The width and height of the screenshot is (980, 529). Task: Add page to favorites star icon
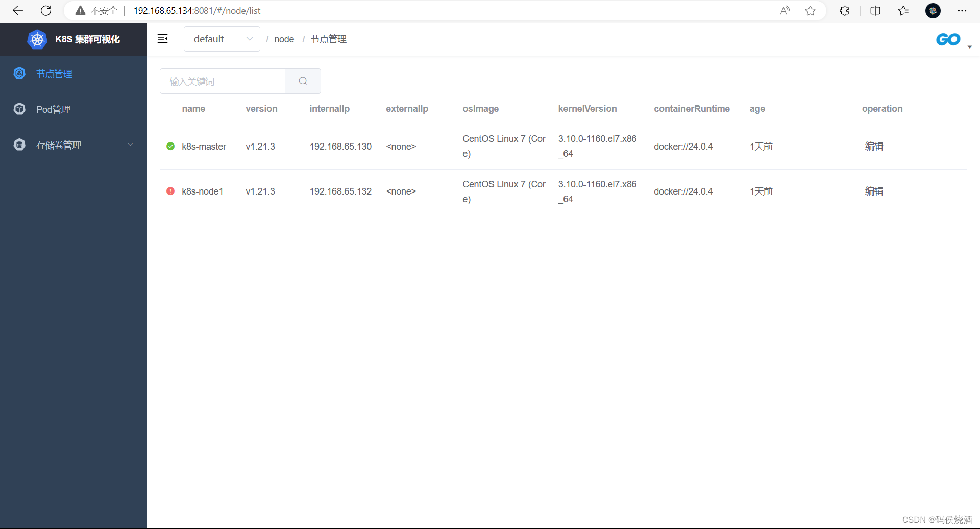coord(810,11)
